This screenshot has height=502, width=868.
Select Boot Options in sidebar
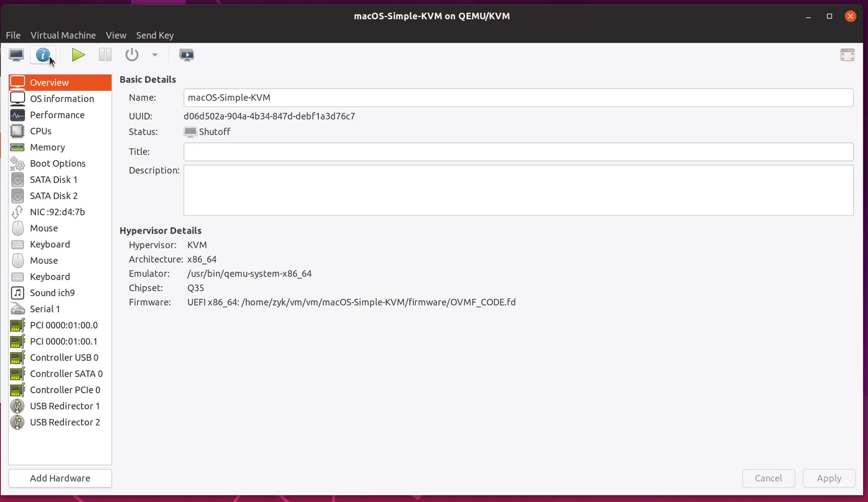pyautogui.click(x=58, y=163)
